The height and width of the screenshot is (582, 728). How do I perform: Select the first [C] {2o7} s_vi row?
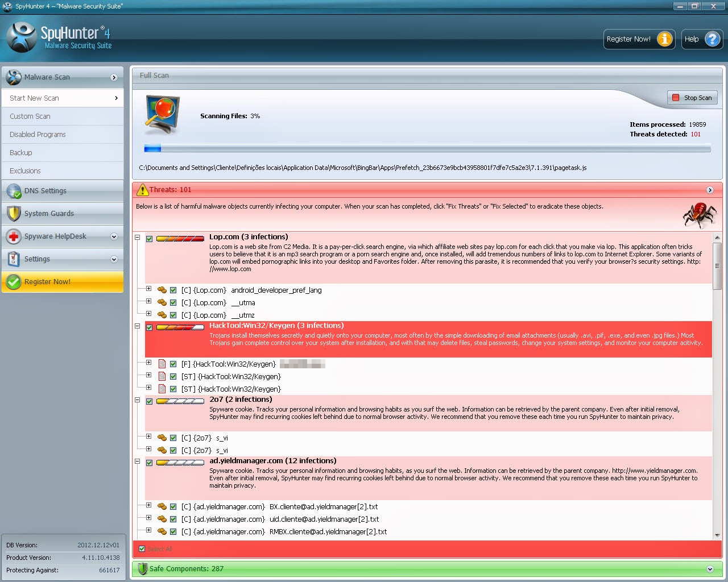tap(205, 438)
